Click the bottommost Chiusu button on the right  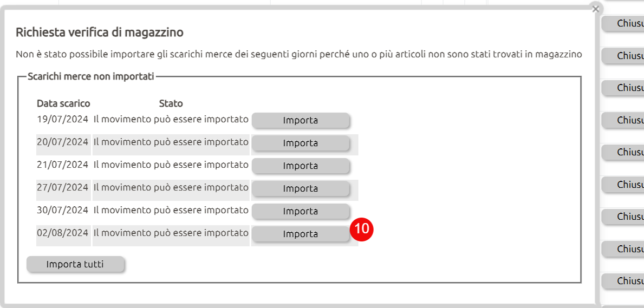pos(623,281)
